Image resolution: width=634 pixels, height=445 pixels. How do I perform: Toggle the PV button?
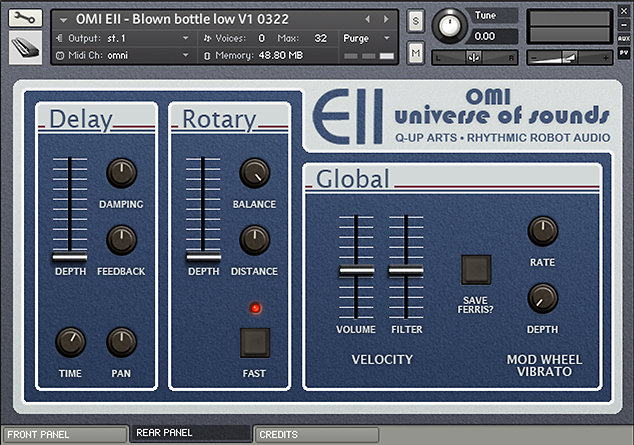(624, 53)
